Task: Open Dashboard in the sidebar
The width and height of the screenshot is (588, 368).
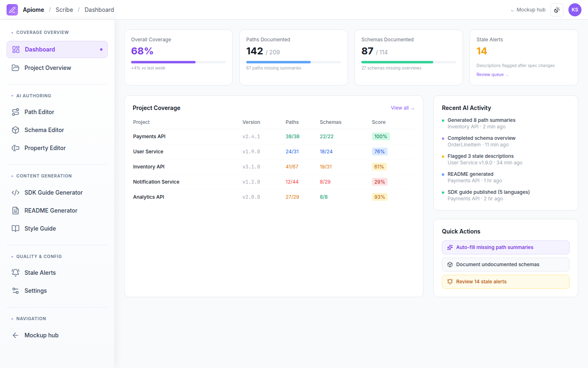Action: [x=57, y=49]
